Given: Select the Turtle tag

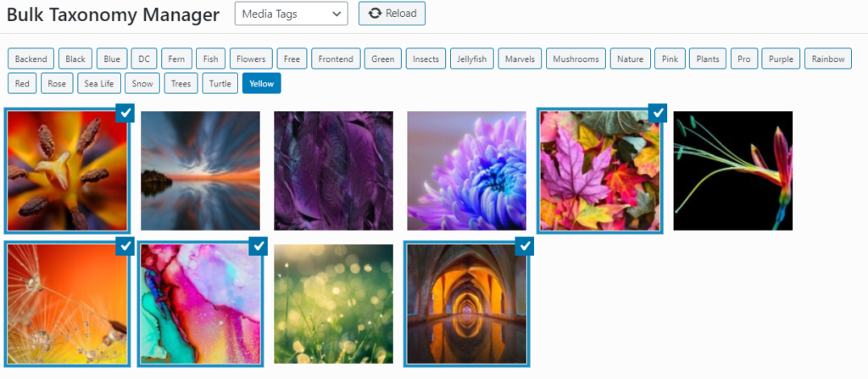Looking at the screenshot, I should (x=220, y=84).
